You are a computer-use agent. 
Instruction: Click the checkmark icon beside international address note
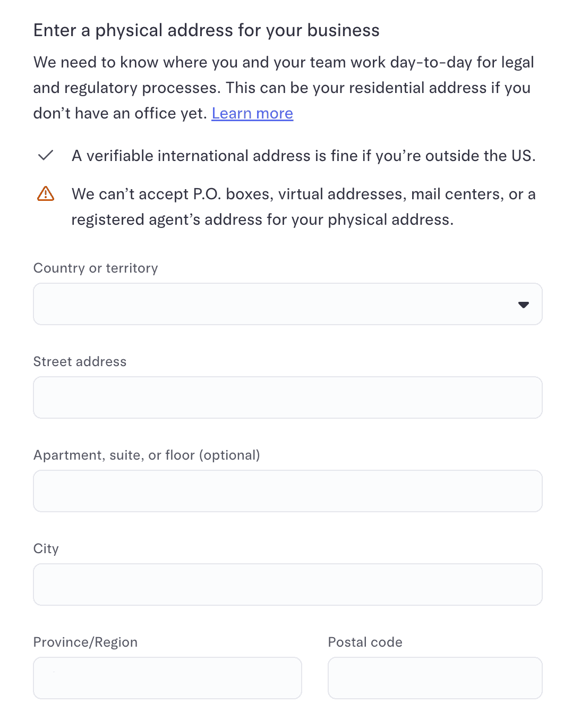(46, 156)
